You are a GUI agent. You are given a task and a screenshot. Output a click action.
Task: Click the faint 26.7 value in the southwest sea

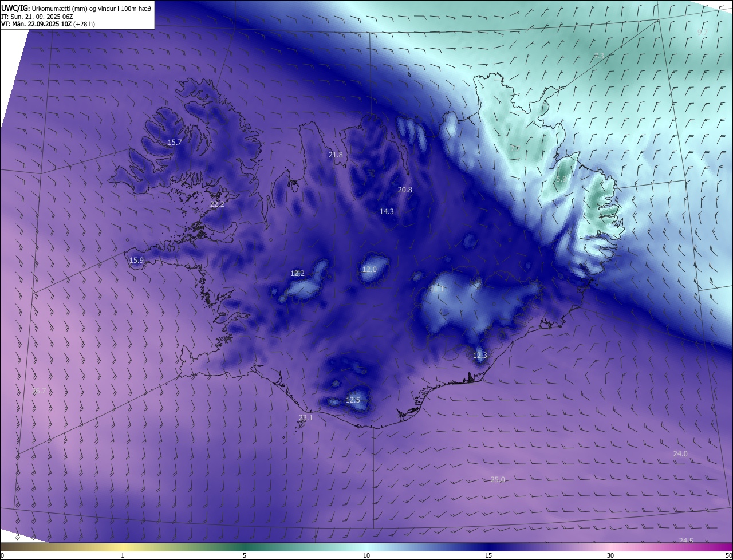[39, 391]
